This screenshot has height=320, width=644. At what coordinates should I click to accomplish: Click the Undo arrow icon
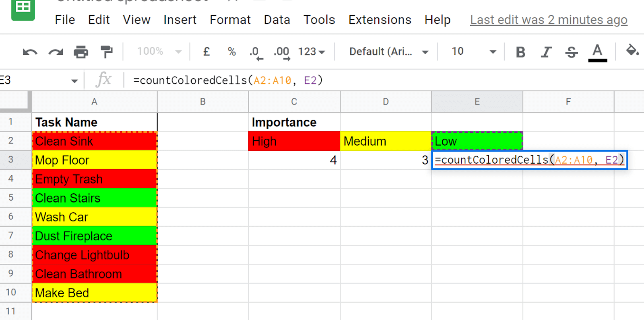[30, 52]
